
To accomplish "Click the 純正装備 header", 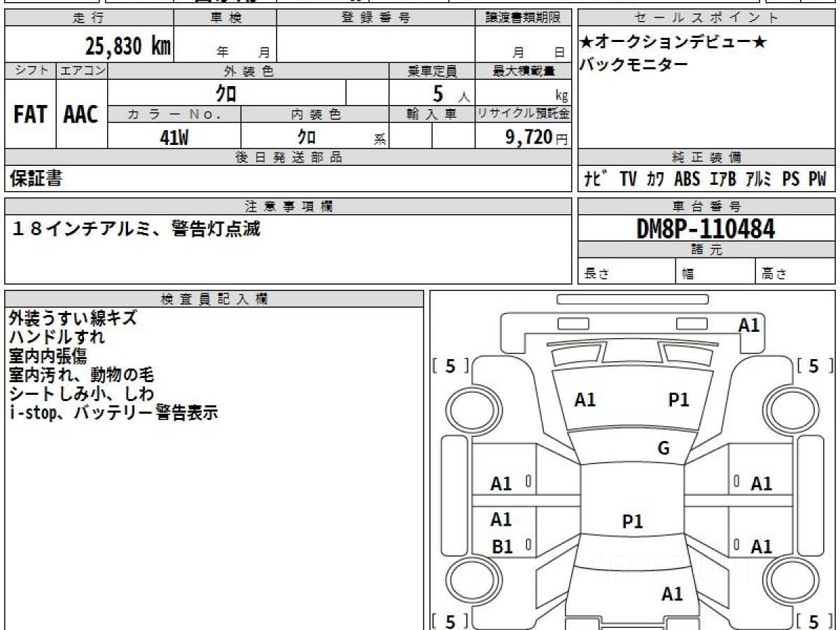I will tap(707, 157).
